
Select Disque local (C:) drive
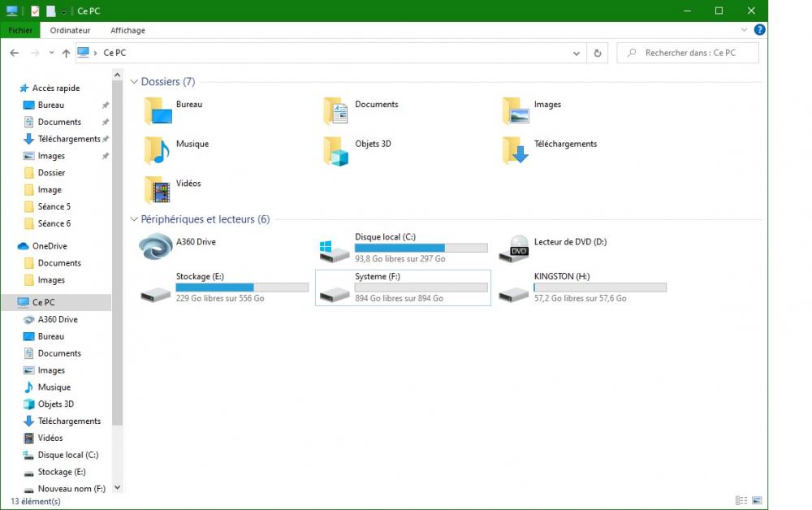(x=403, y=248)
